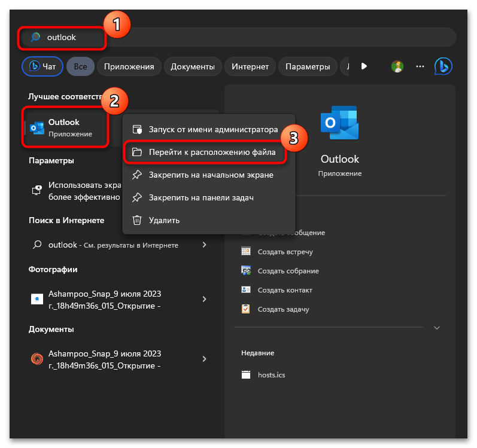Viewport: 477px width, 448px height.
Task: Click the Bing icon at the top right
Action: point(443,66)
